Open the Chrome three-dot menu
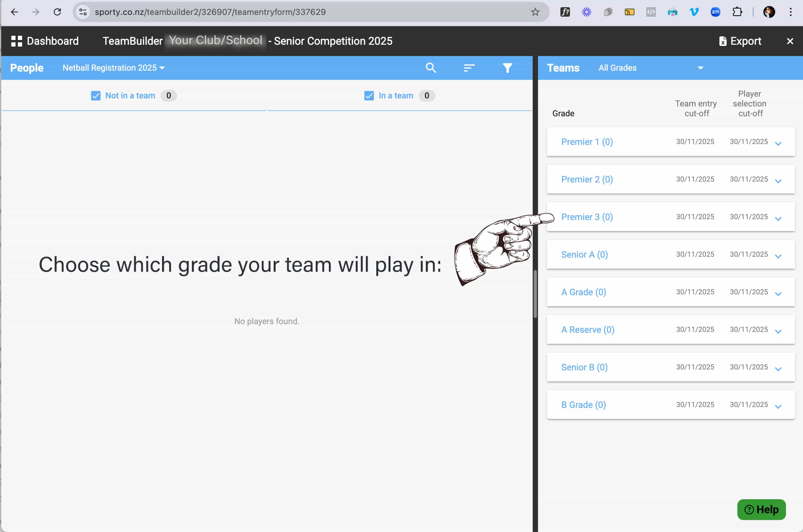803x532 pixels. click(x=791, y=12)
